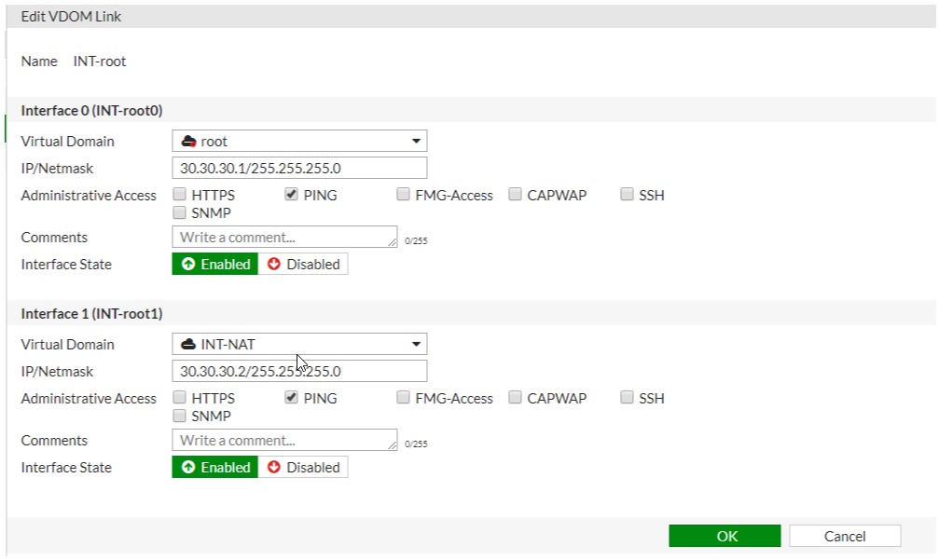Enable SNMP on Interface 0
The height and width of the screenshot is (560, 939).
coord(179,212)
